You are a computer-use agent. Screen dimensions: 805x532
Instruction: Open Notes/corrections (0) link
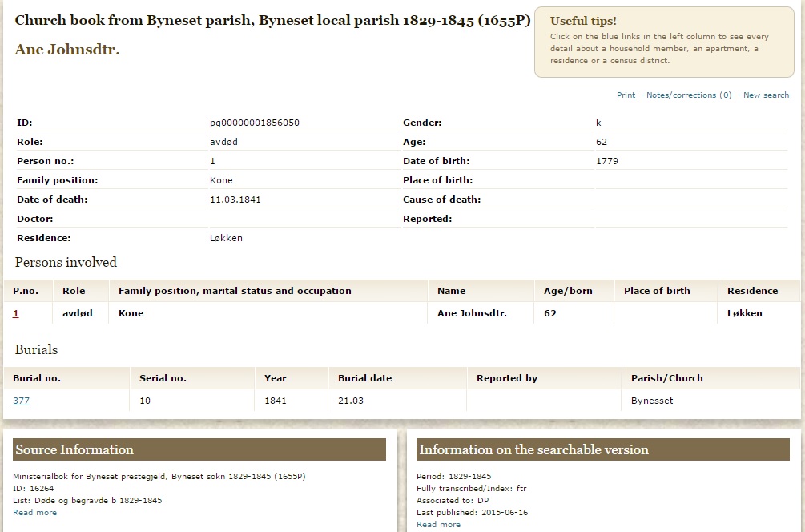pos(689,95)
